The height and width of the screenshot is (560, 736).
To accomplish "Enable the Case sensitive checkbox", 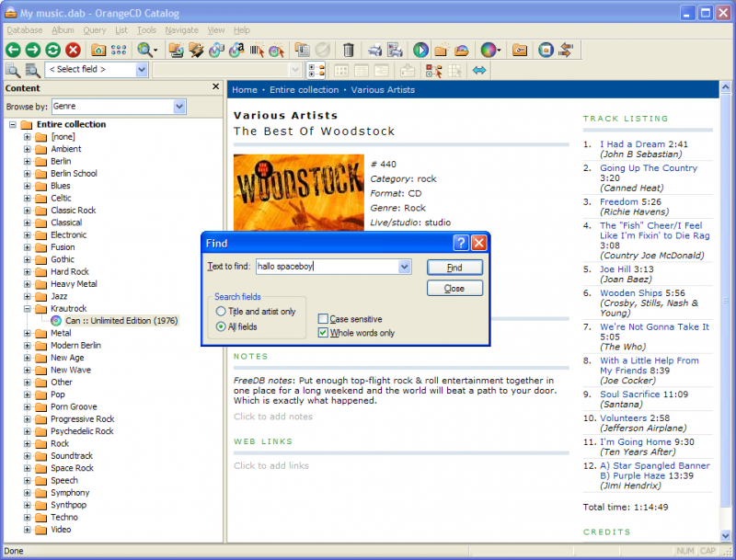I will [323, 319].
